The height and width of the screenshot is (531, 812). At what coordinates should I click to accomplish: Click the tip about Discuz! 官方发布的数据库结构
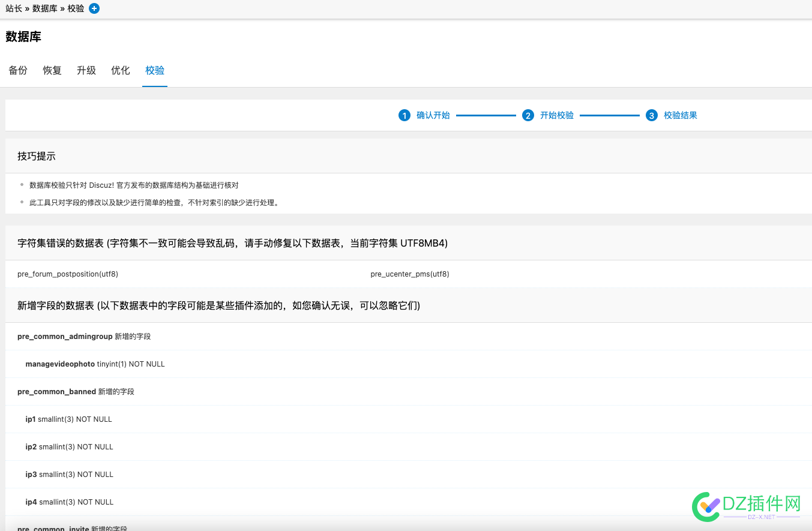coord(134,185)
